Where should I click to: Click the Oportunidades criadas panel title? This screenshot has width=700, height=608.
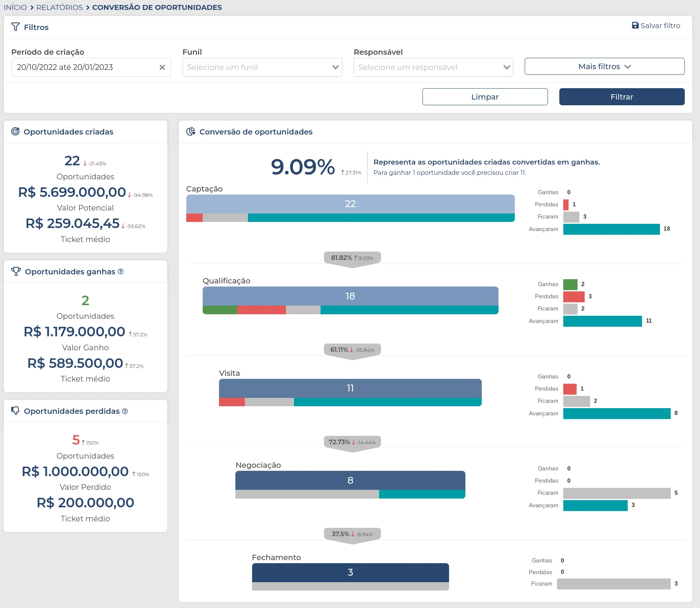(68, 132)
